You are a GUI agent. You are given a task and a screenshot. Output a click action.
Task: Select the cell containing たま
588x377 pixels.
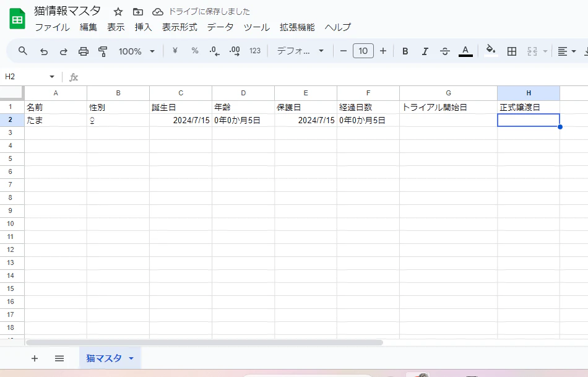pyautogui.click(x=56, y=120)
